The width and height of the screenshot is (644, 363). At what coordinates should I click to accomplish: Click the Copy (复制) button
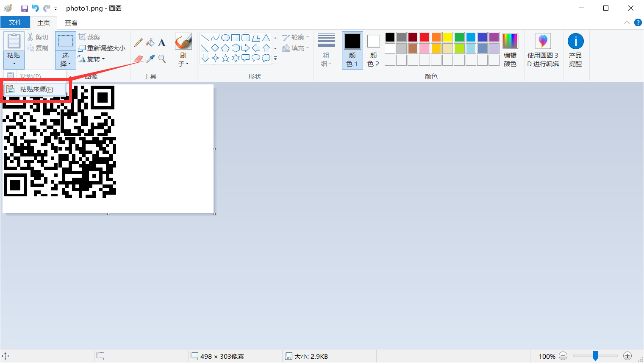click(38, 48)
